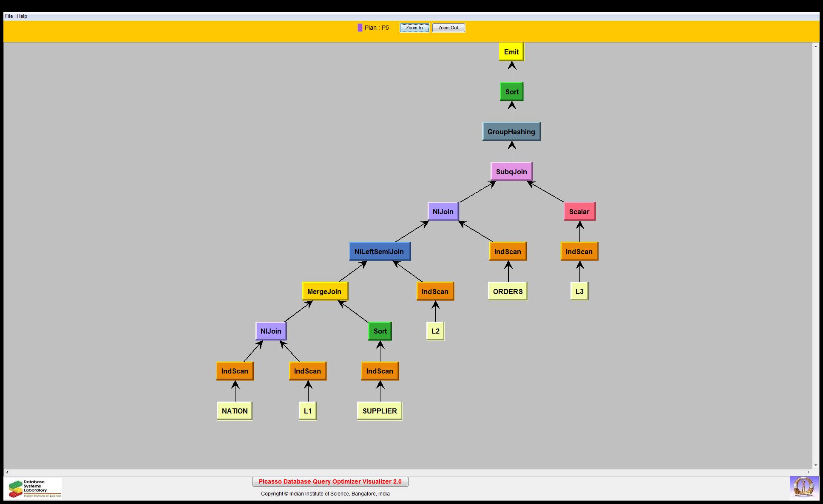Click the vertical scrollbar down arrow
This screenshot has height=504, width=823.
(816, 465)
